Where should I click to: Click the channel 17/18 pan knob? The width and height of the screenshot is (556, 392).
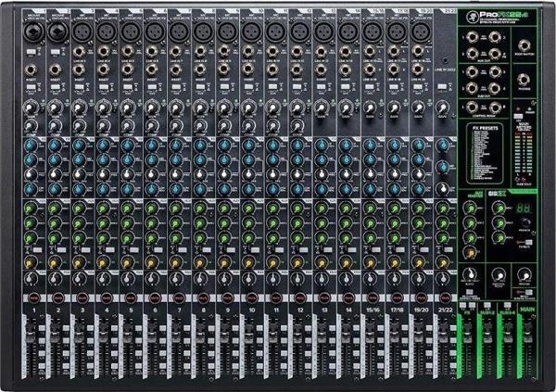click(x=394, y=279)
